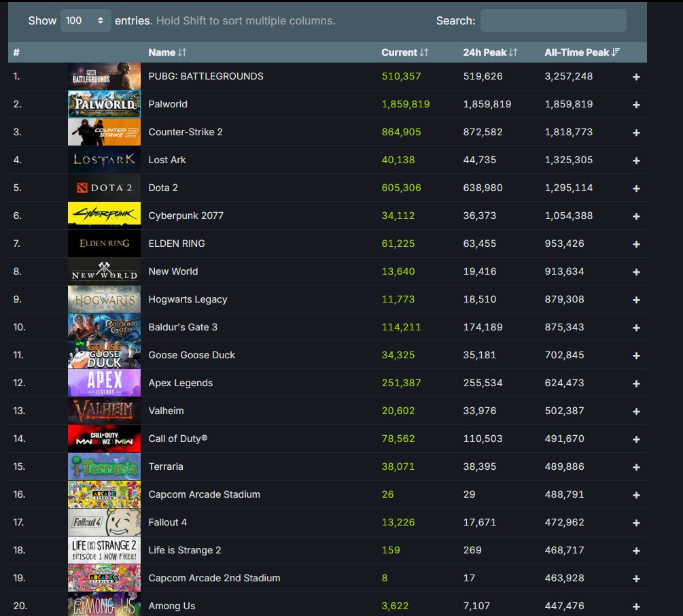Select PUBG all-time peak value 3,257,248
This screenshot has width=683, height=616.
tap(568, 76)
